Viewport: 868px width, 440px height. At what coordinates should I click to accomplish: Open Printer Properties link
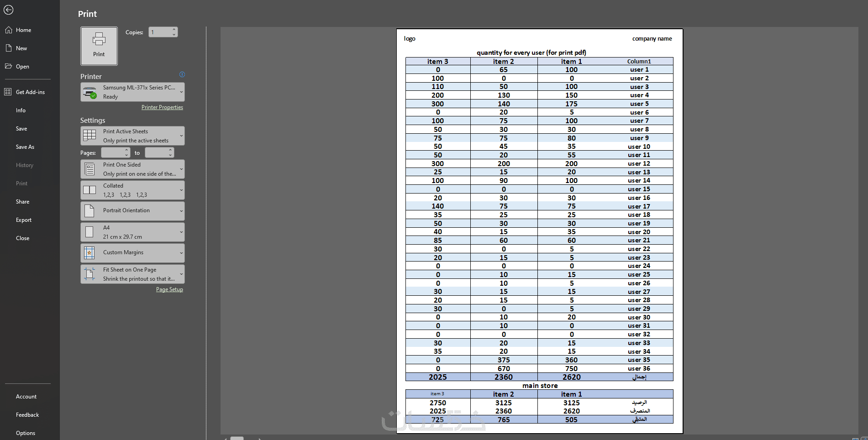click(x=162, y=107)
